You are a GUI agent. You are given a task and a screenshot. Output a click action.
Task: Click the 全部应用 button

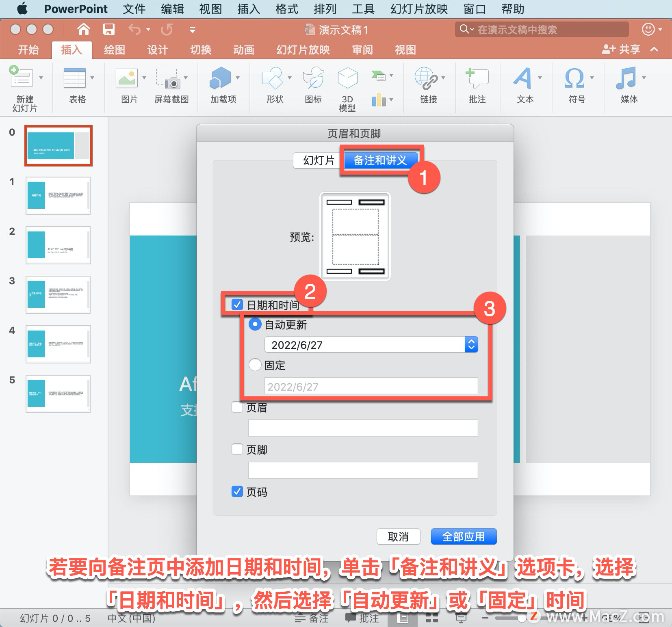(464, 536)
